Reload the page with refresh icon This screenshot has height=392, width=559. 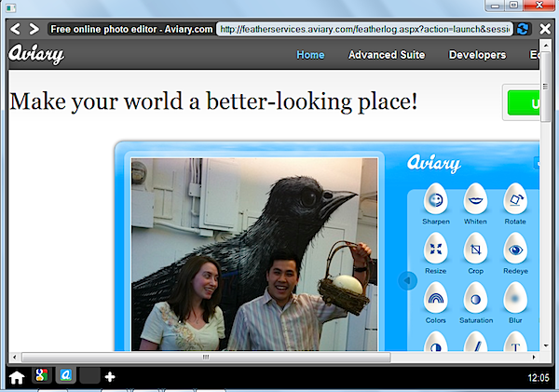[523, 29]
